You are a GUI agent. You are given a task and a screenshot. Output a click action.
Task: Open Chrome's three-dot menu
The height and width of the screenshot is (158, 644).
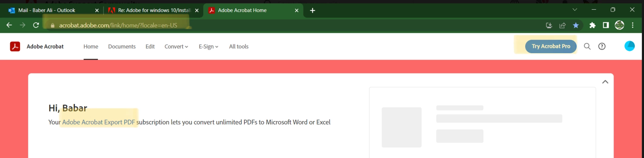pos(633,25)
